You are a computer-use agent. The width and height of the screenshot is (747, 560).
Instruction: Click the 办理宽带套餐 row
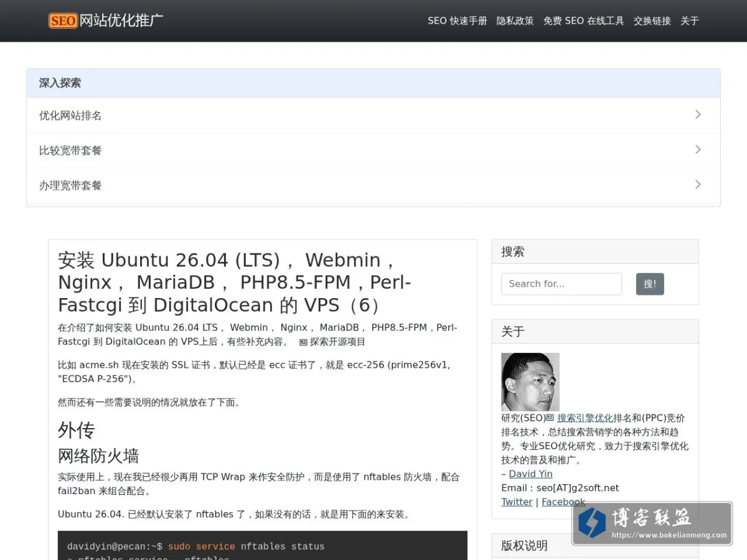[x=374, y=185]
